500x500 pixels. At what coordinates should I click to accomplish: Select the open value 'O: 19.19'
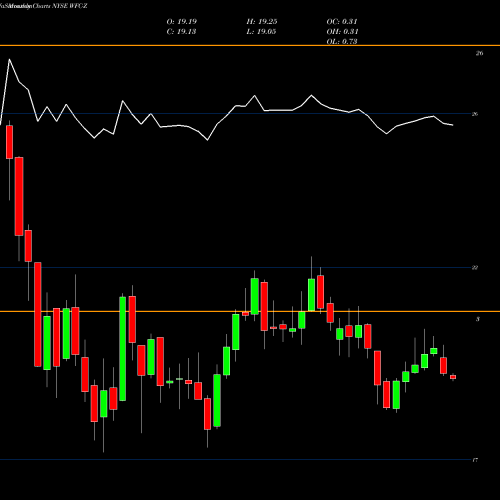click(182, 22)
